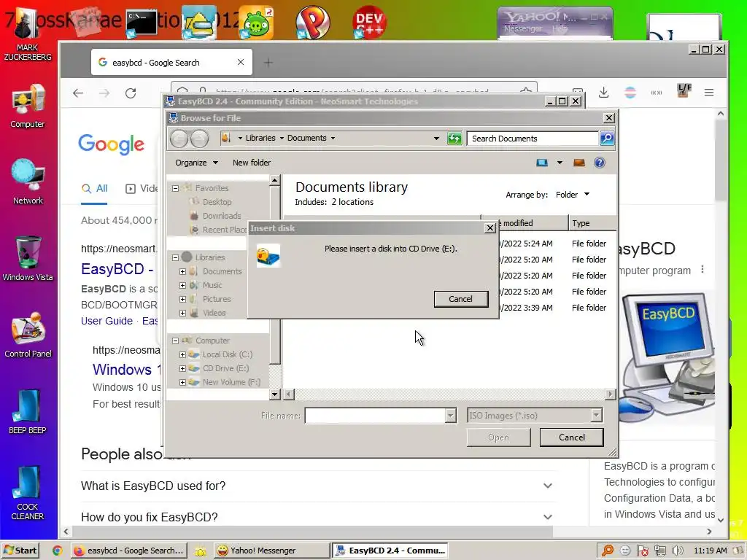The image size is (747, 560).
Task: Open the Control Panel desktop icon
Action: click(x=28, y=335)
